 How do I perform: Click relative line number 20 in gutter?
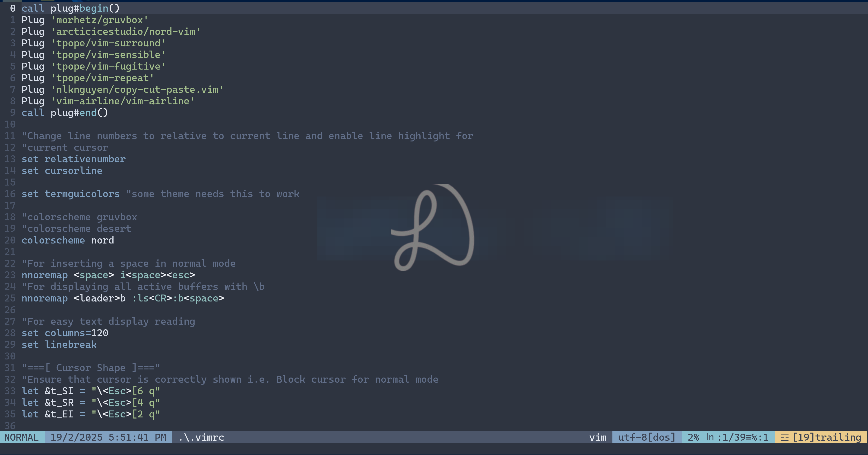[x=10, y=240]
